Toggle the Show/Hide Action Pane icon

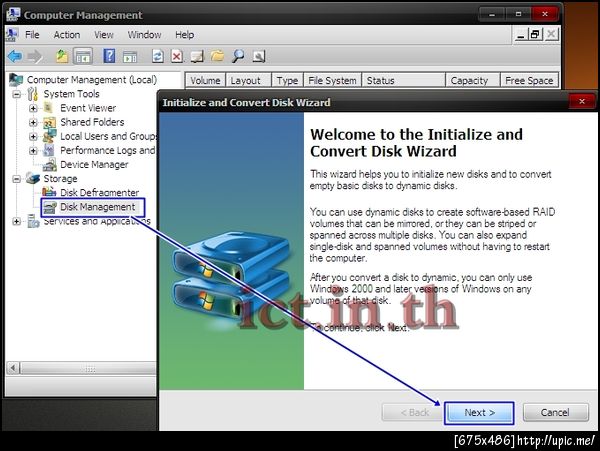(x=130, y=57)
